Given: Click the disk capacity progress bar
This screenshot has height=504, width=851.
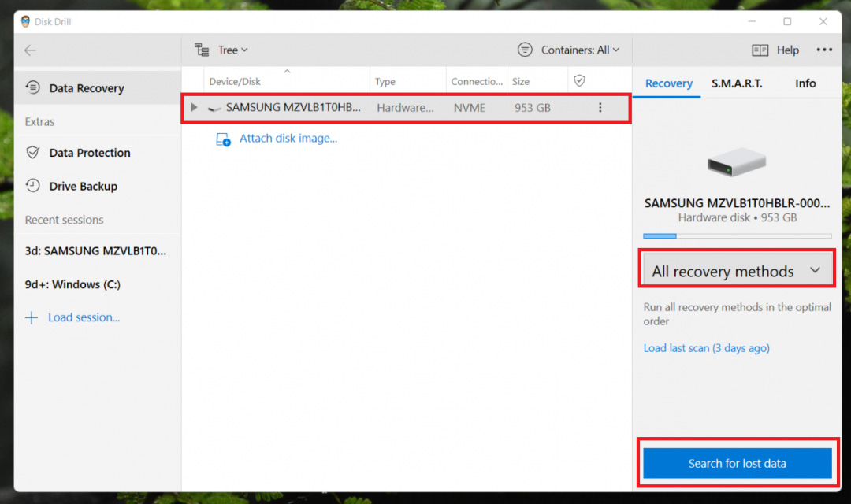Looking at the screenshot, I should (736, 235).
